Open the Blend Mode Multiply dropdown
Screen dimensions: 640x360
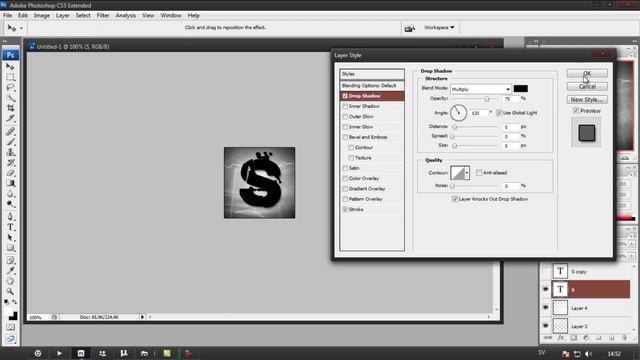click(480, 89)
